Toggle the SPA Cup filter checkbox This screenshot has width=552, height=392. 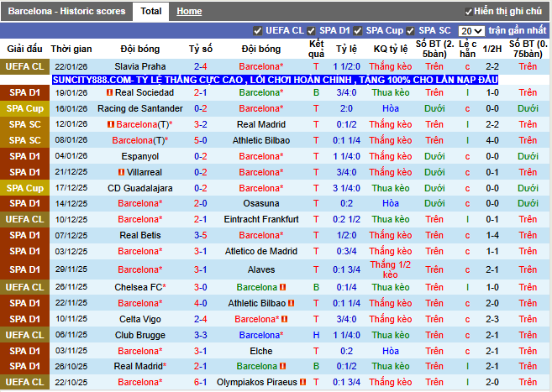358,31
